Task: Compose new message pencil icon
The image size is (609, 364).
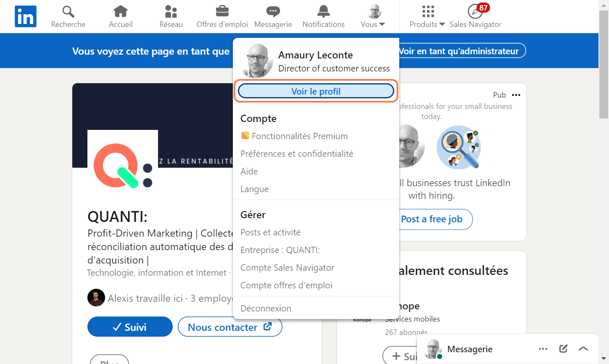Action: click(563, 348)
